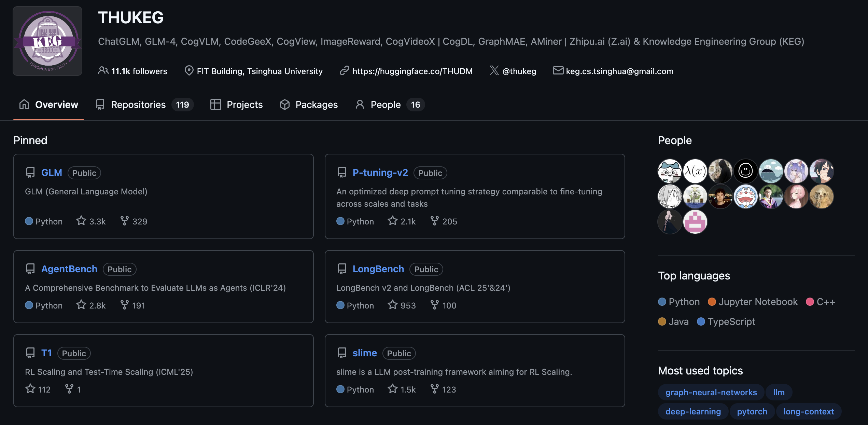Go to the Packages tab

pyautogui.click(x=308, y=105)
